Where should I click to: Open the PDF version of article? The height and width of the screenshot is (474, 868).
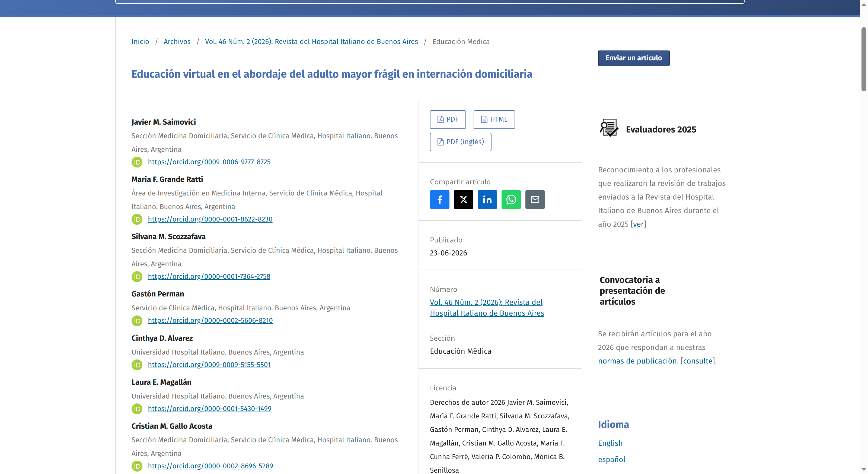tap(448, 119)
